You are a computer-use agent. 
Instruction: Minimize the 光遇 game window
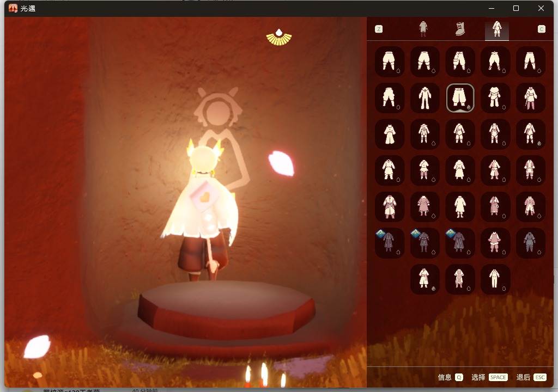pyautogui.click(x=492, y=8)
